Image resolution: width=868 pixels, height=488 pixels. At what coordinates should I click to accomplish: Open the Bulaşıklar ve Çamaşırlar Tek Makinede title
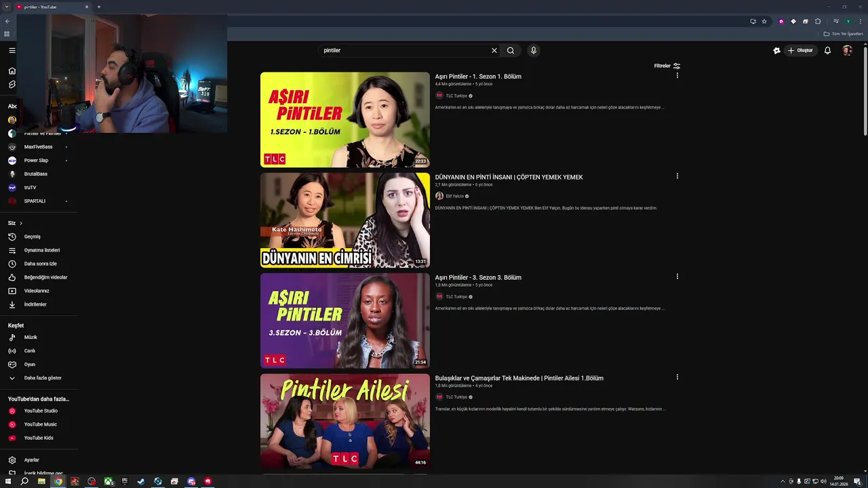(x=519, y=378)
